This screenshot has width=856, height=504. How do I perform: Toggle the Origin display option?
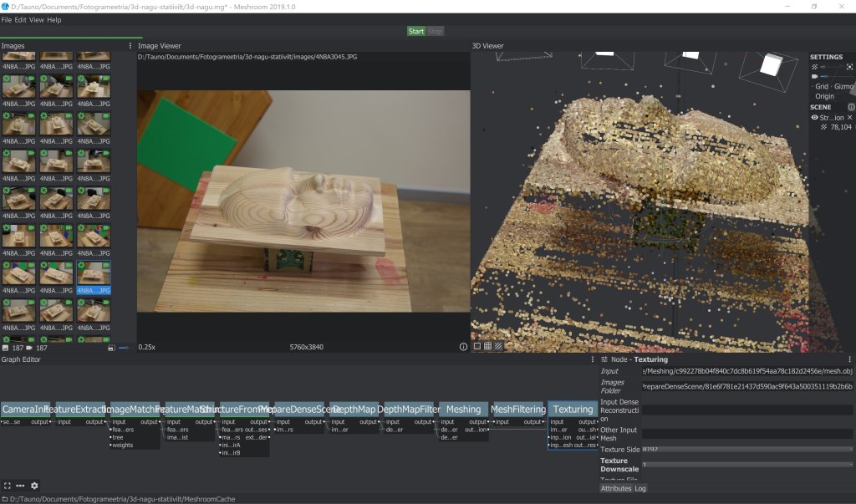pos(824,97)
